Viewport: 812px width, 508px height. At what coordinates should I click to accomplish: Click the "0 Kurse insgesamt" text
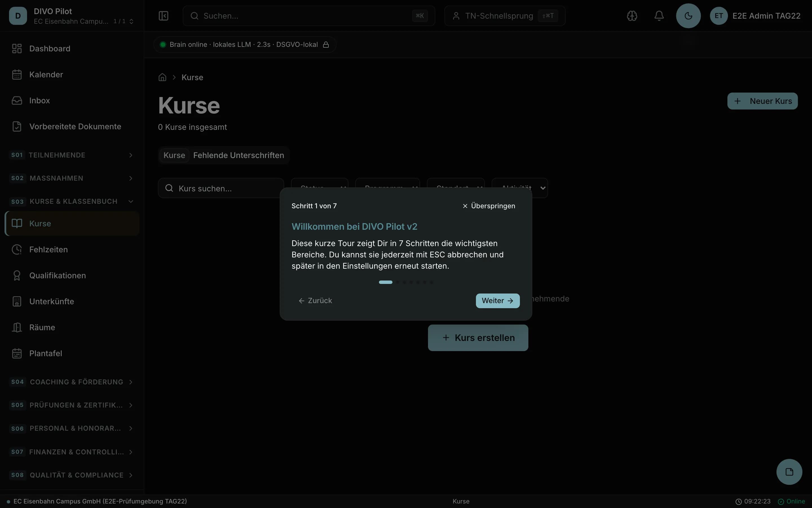(192, 127)
